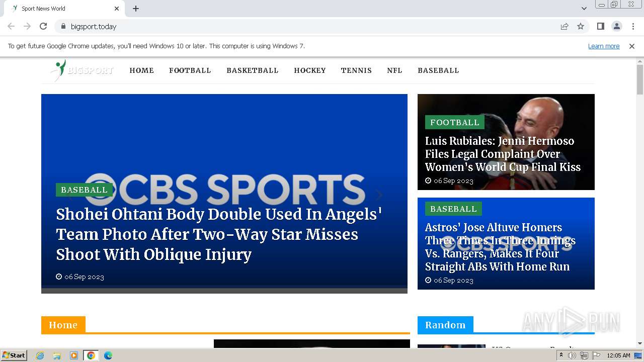Open the Shohei Ohtani body double article
Viewport: 644px width, 362px height.
pyautogui.click(x=219, y=234)
